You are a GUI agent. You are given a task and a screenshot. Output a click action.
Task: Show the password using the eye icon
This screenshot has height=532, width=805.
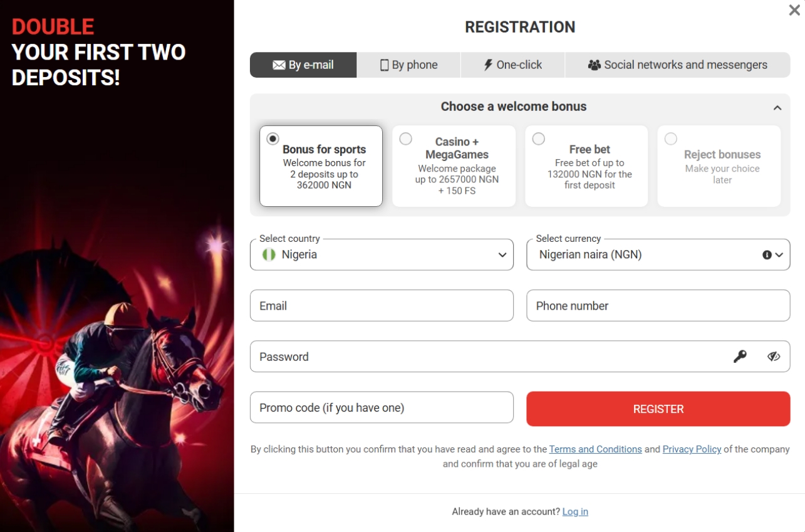(774, 356)
